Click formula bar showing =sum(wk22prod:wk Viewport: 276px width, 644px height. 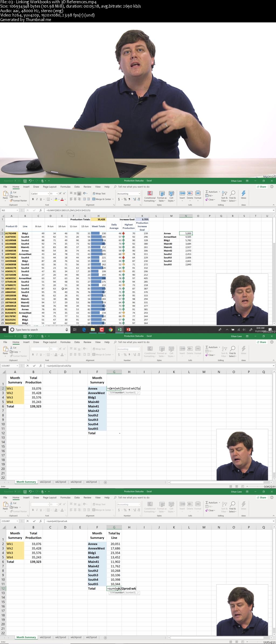coord(159,521)
